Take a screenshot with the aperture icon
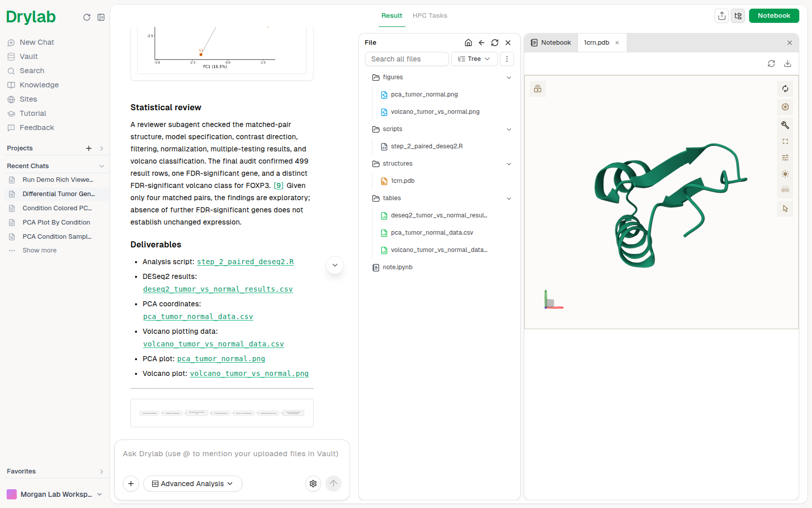This screenshot has height=508, width=812. click(785, 107)
